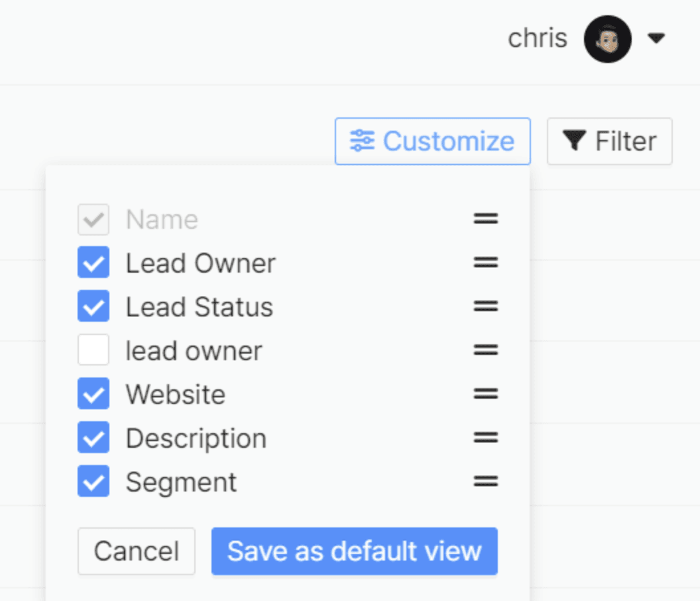Click the reorder handle for Lead Owner
The height and width of the screenshot is (601, 700).
[x=486, y=262]
